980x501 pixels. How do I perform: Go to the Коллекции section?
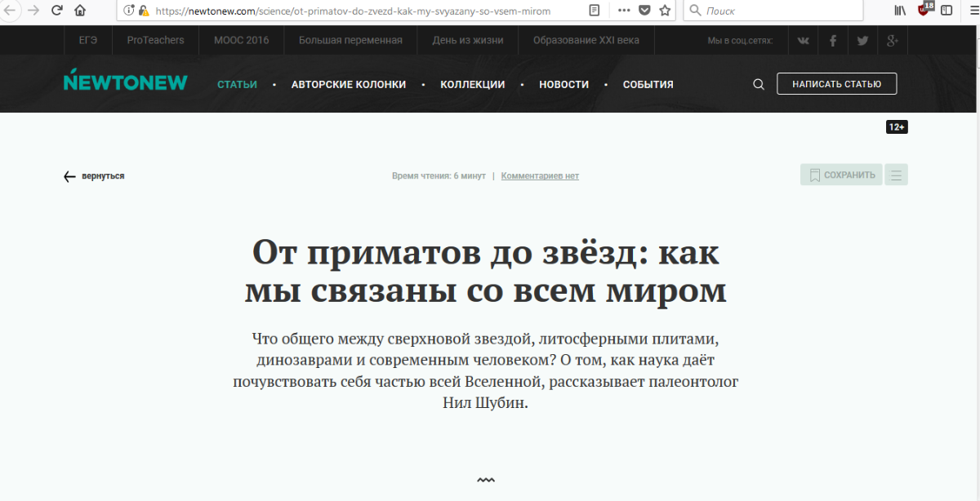[472, 84]
